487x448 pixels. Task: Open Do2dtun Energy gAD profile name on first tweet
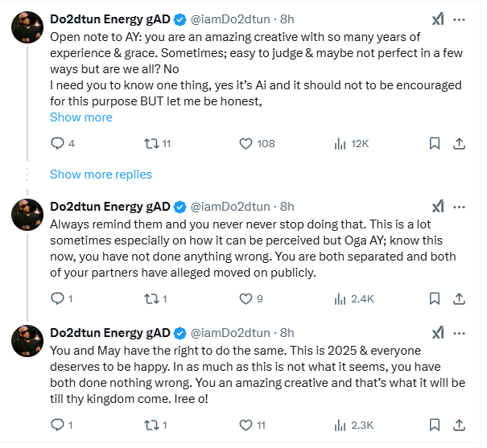pos(109,19)
